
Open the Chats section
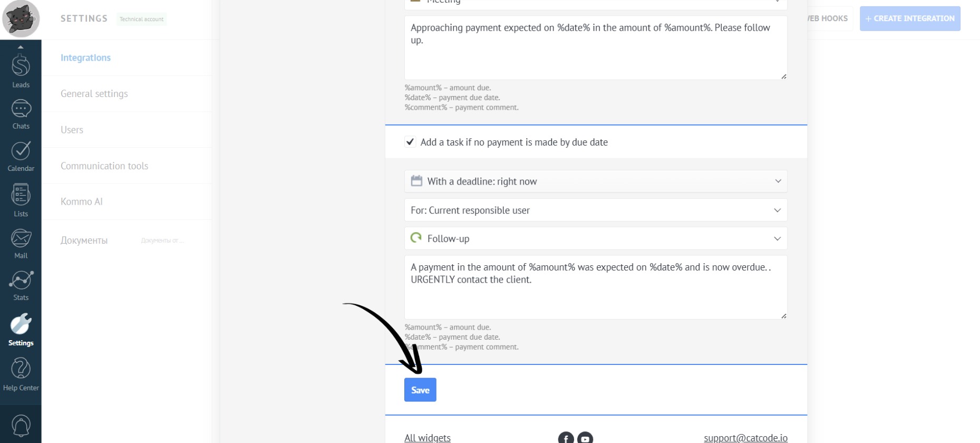21,114
